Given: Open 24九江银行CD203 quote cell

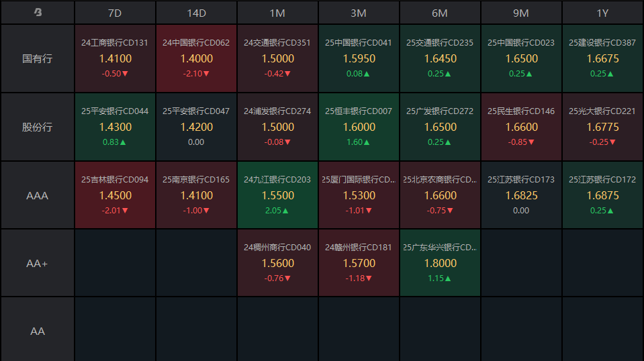Looking at the screenshot, I should [x=277, y=195].
